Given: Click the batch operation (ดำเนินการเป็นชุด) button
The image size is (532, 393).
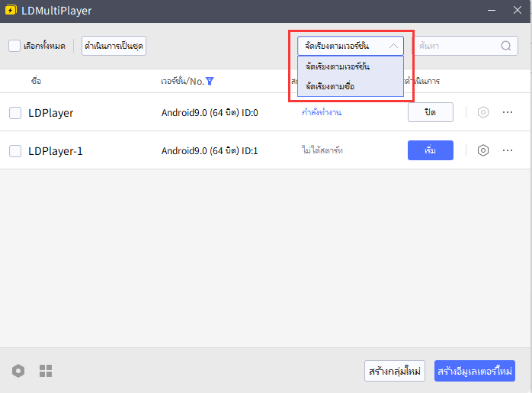Looking at the screenshot, I should point(114,46).
